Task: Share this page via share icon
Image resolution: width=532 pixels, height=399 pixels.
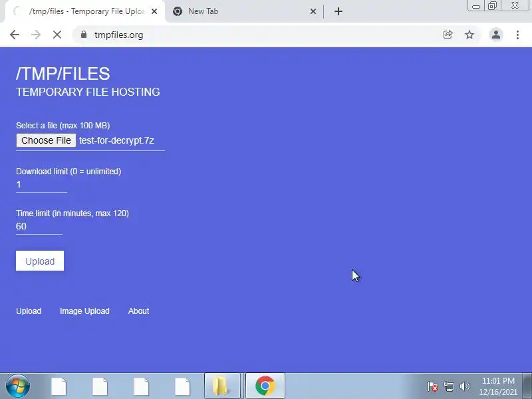Action: tap(448, 35)
